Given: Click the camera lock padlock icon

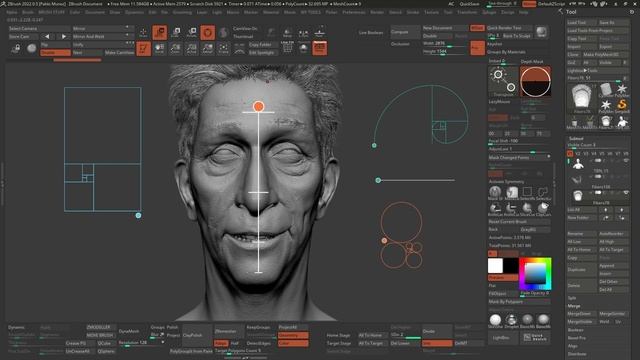Looking at the screenshot, I should point(17,49).
